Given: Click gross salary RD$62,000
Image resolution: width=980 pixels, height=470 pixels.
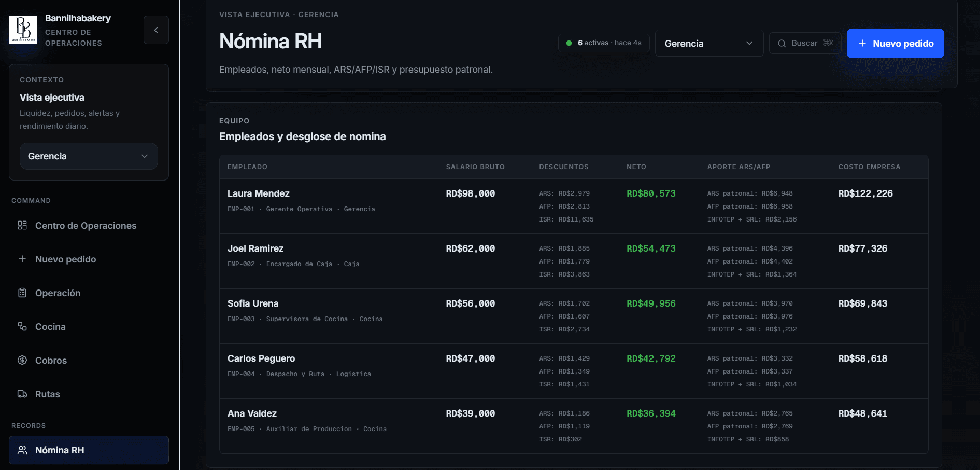Looking at the screenshot, I should [x=471, y=248].
